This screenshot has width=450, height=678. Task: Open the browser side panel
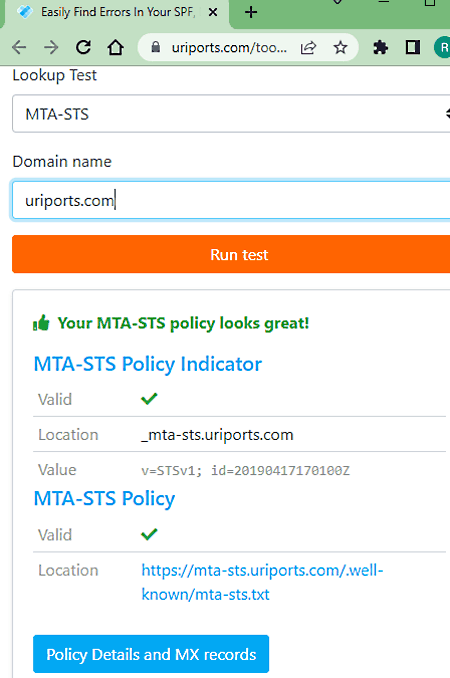(413, 47)
